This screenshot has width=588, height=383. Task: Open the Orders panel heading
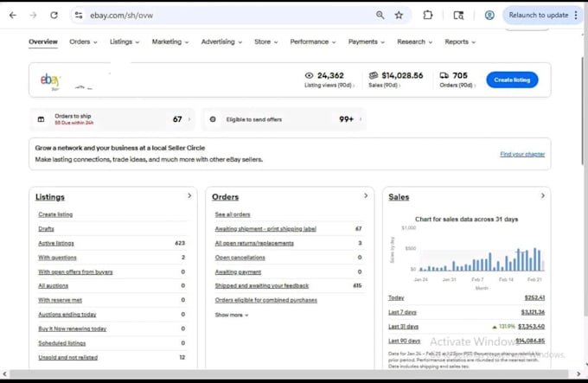tap(225, 197)
